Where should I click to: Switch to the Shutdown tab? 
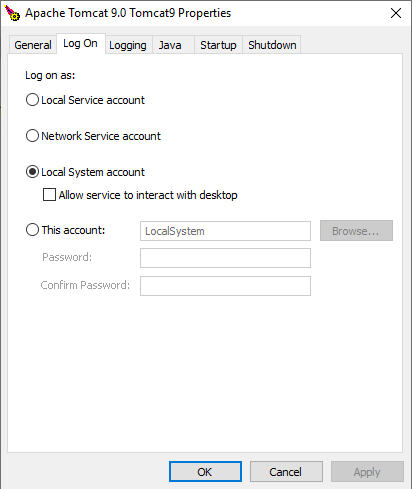(x=272, y=45)
